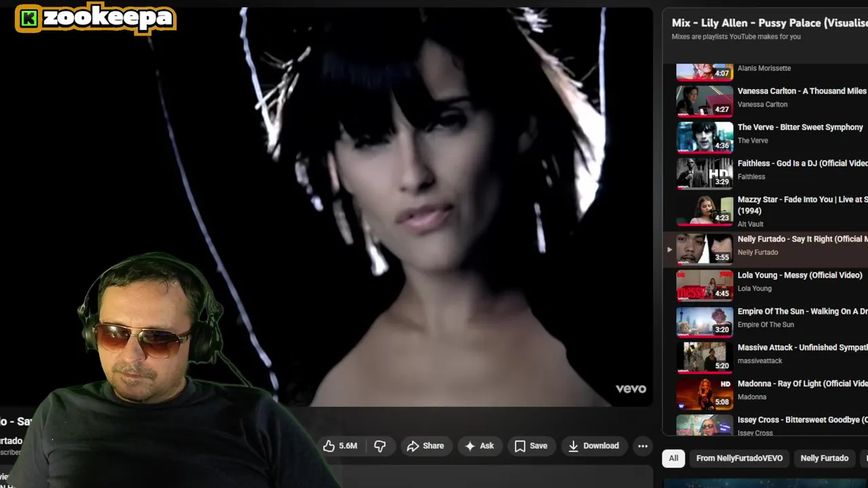Open the three-dot more actions menu
The image size is (868, 488).
pyautogui.click(x=642, y=446)
